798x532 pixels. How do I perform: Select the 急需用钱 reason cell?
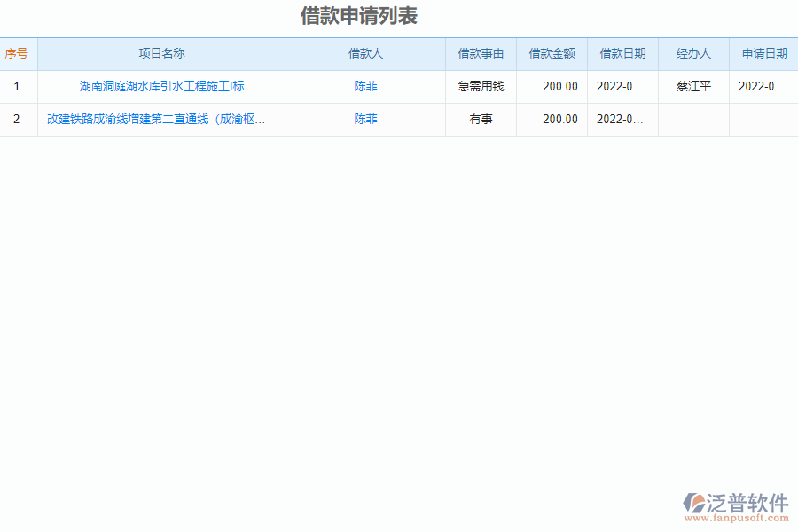pos(480,86)
